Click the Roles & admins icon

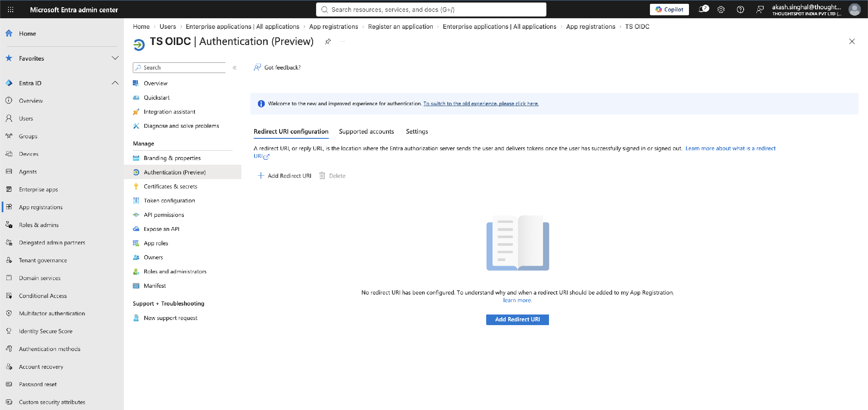click(x=9, y=225)
